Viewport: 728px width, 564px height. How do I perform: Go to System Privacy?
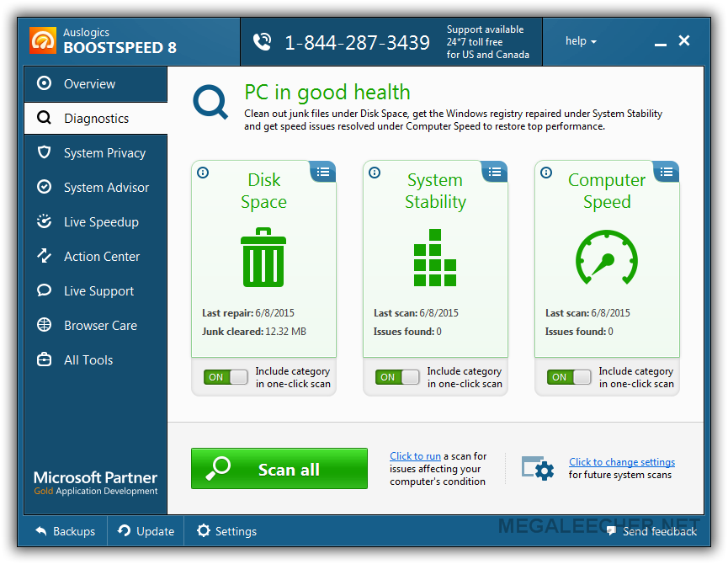click(x=96, y=152)
